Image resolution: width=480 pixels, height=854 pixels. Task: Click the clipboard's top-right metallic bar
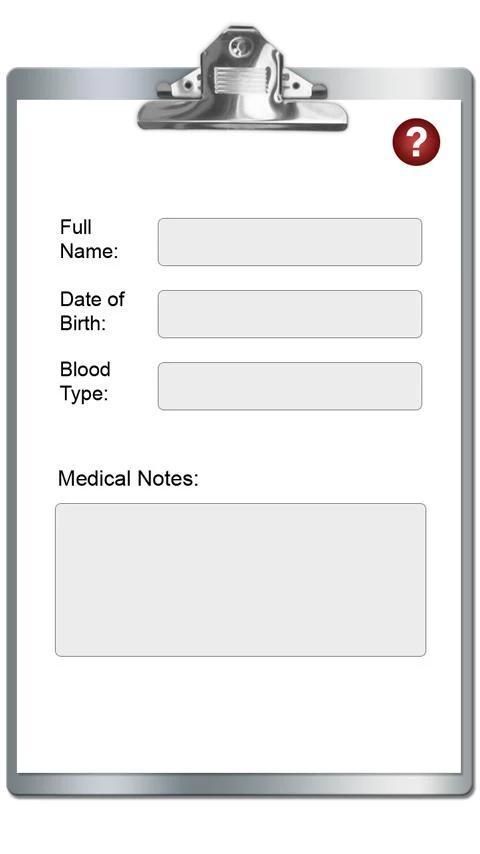pyautogui.click(x=398, y=83)
